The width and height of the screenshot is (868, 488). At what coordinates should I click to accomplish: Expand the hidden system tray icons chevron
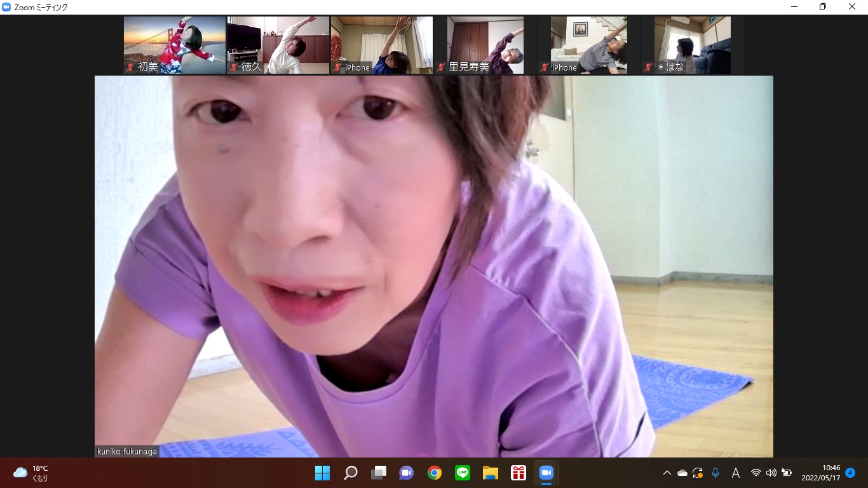[x=667, y=473]
